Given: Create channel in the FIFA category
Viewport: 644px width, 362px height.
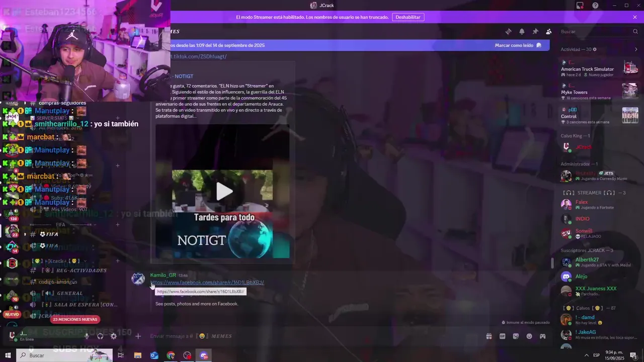Looking at the screenshot, I should coord(118,225).
